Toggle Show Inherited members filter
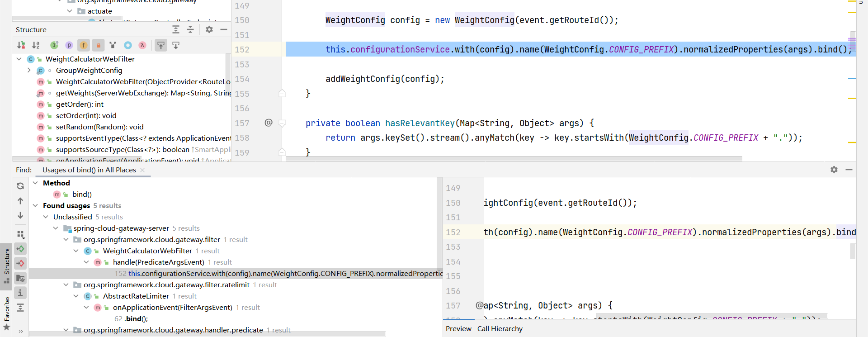This screenshot has height=337, width=868. coord(54,45)
